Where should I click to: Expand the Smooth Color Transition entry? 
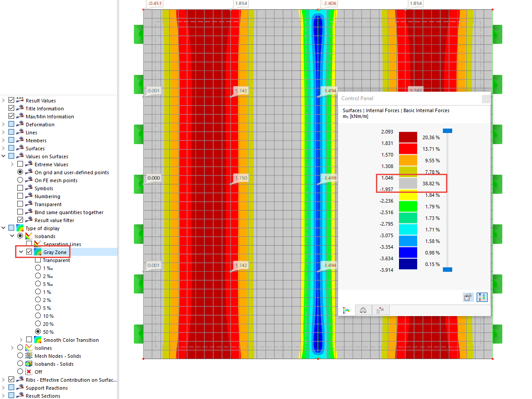pyautogui.click(x=21, y=340)
